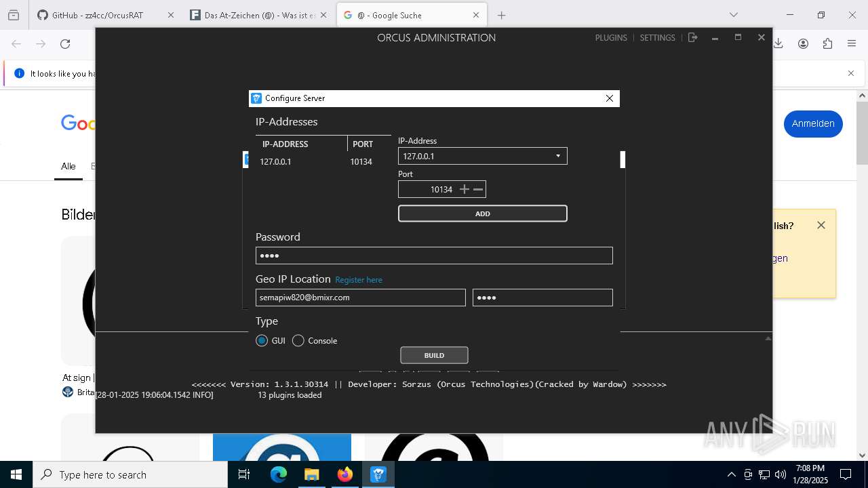
Task: Open the volume tray icon
Action: (781, 474)
